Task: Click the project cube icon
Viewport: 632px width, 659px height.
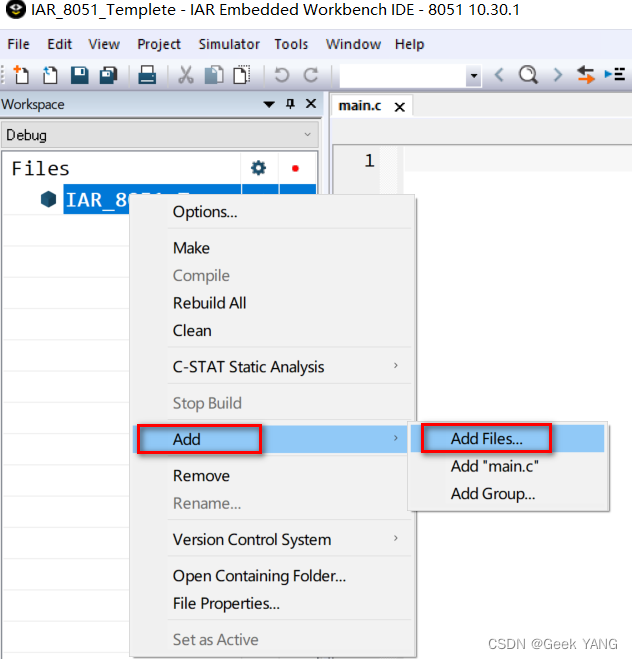Action: pos(48,199)
